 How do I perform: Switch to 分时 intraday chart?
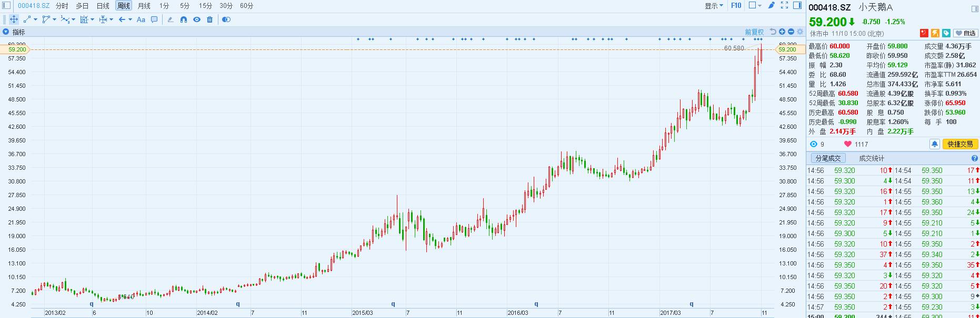coord(62,6)
